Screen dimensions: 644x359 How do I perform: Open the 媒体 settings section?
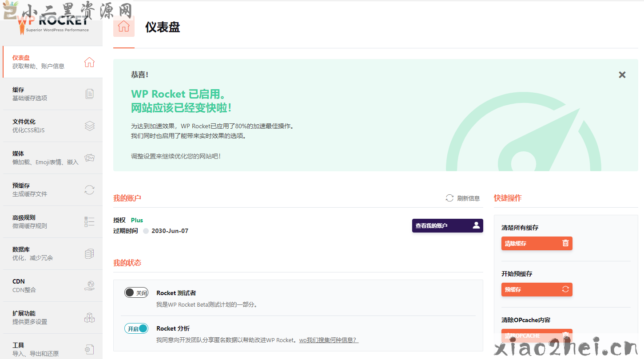pyautogui.click(x=52, y=158)
